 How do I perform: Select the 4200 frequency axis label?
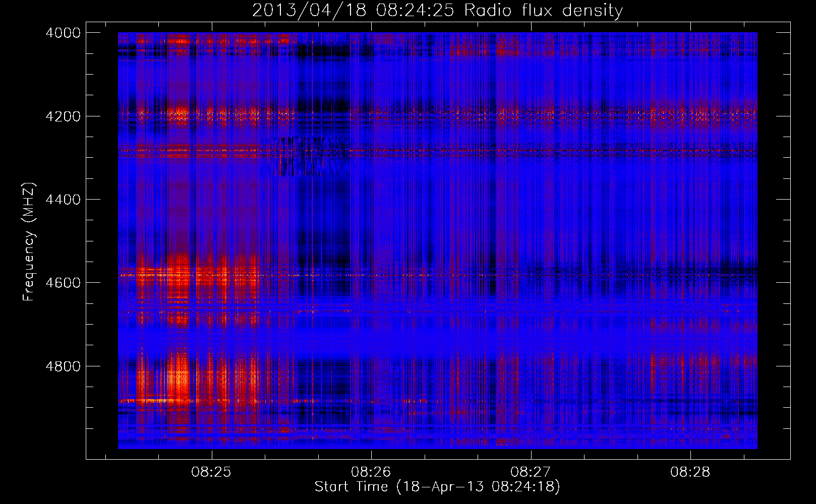pos(63,116)
